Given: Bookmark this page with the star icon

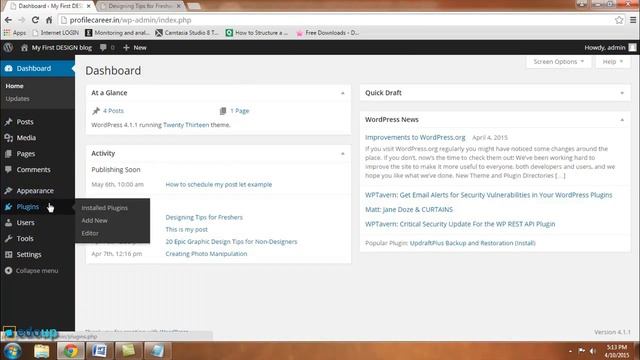Looking at the screenshot, I should (x=619, y=20).
